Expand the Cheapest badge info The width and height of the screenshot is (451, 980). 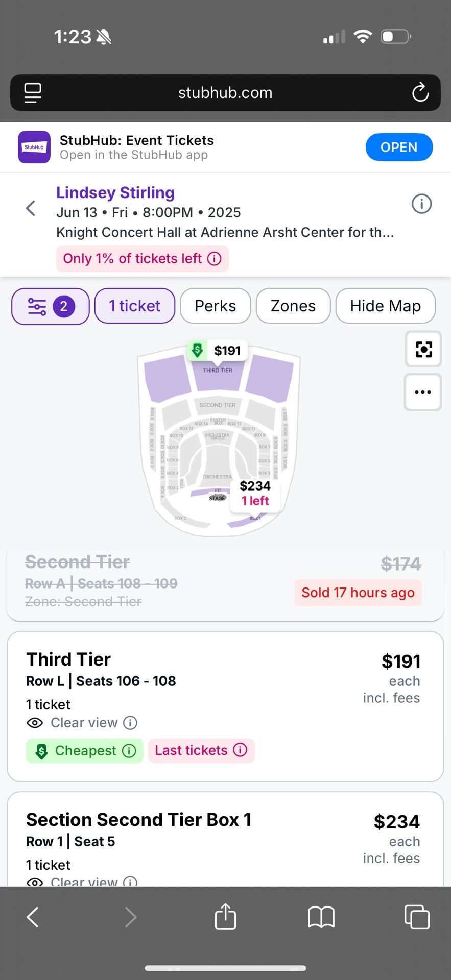[130, 751]
